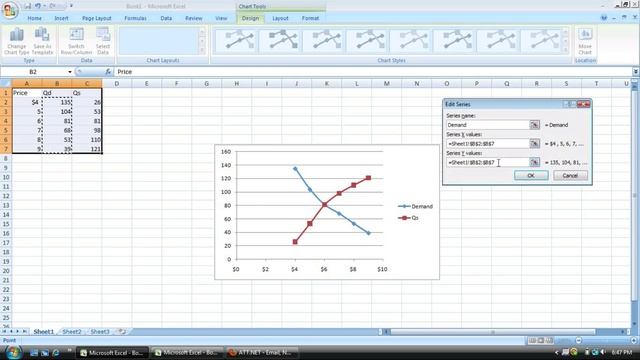
Task: Click OK in Edit Series dialog
Action: click(531, 176)
